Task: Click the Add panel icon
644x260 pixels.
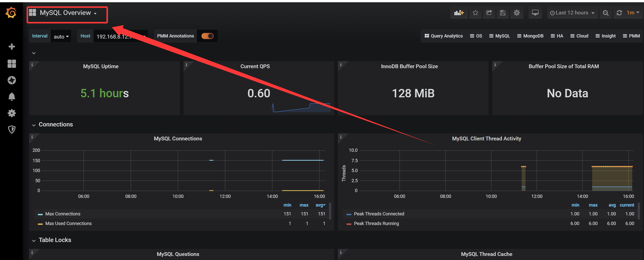Action: 459,13
